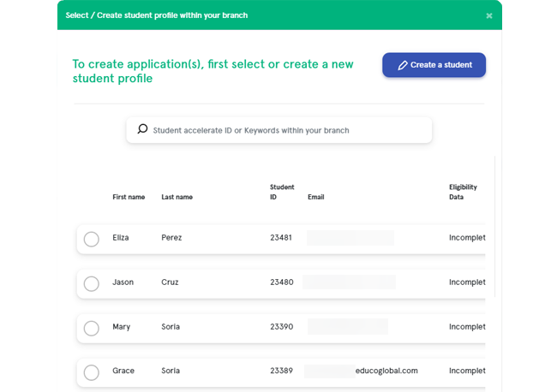This screenshot has width=557, height=392.
Task: Click the Incomplete status in Eliza's row
Action: [467, 238]
